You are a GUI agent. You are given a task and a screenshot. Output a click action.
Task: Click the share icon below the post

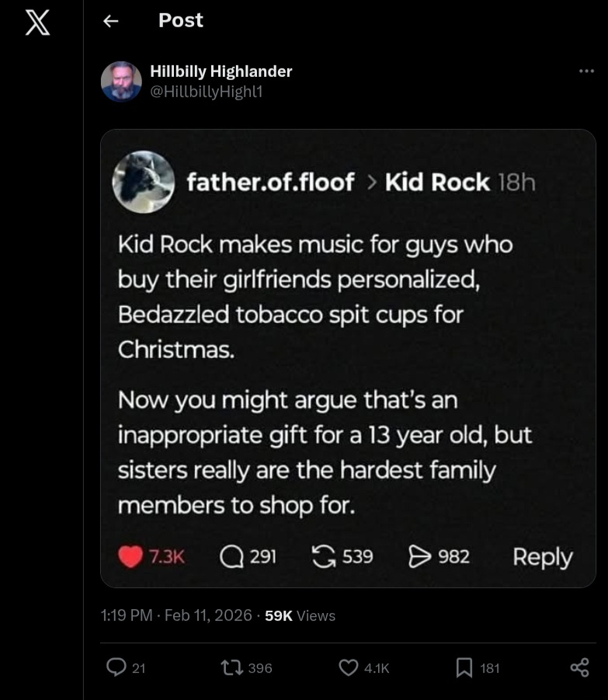[x=579, y=667]
